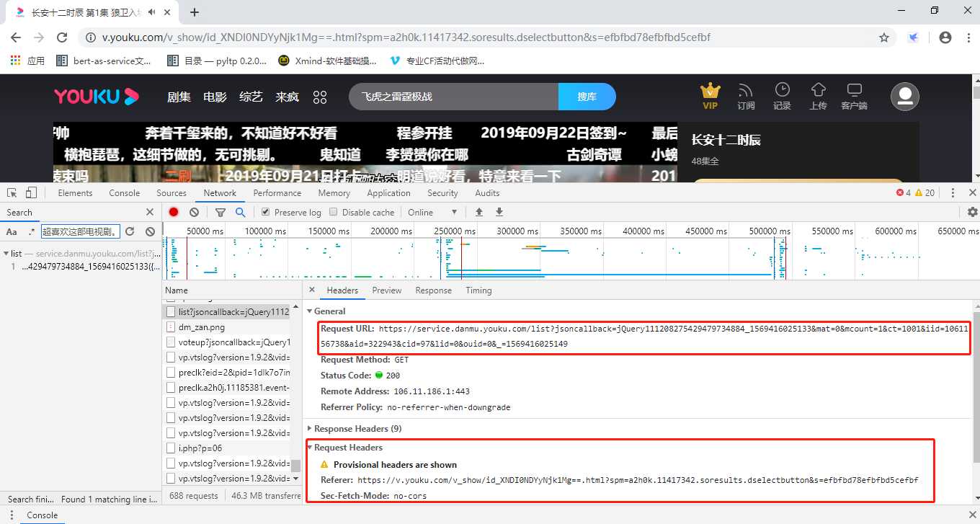Go to the 剧集 series category

[179, 97]
